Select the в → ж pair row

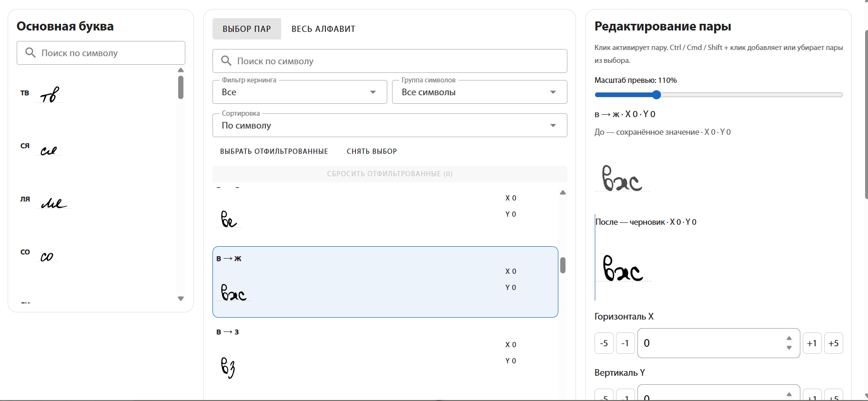point(385,282)
